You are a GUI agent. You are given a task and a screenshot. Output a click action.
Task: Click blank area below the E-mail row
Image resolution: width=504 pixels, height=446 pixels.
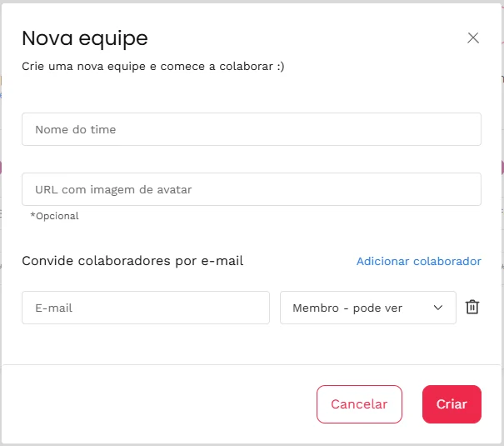(250, 343)
